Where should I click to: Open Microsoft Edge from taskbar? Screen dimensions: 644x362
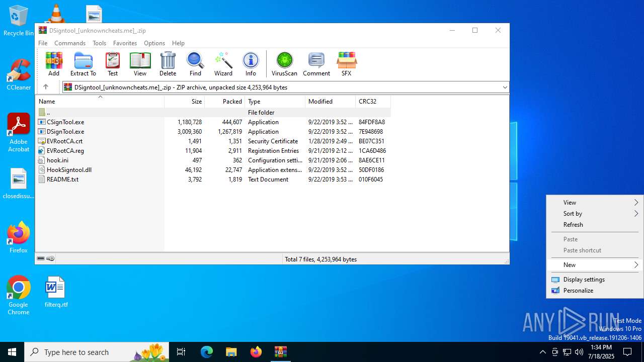207,352
